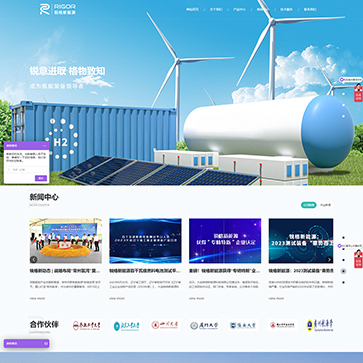Click previous arrow on news carousel
Screen dimensions: 363x363
[x=34, y=259]
